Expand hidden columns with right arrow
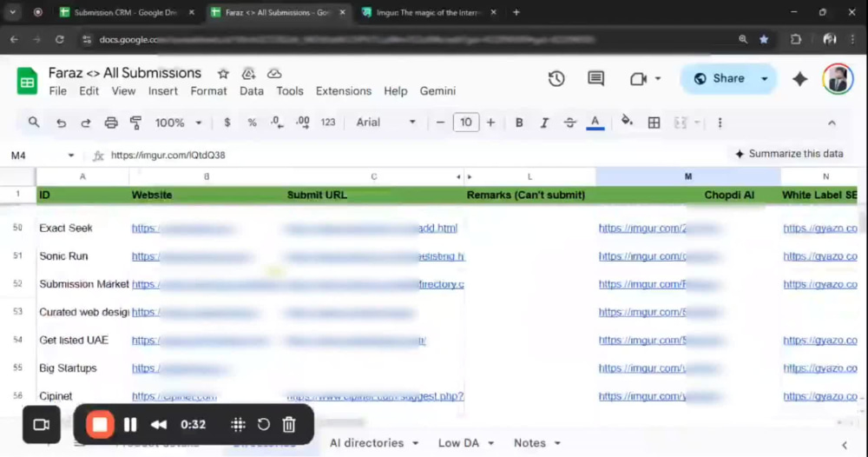This screenshot has height=457, width=868. [x=470, y=176]
